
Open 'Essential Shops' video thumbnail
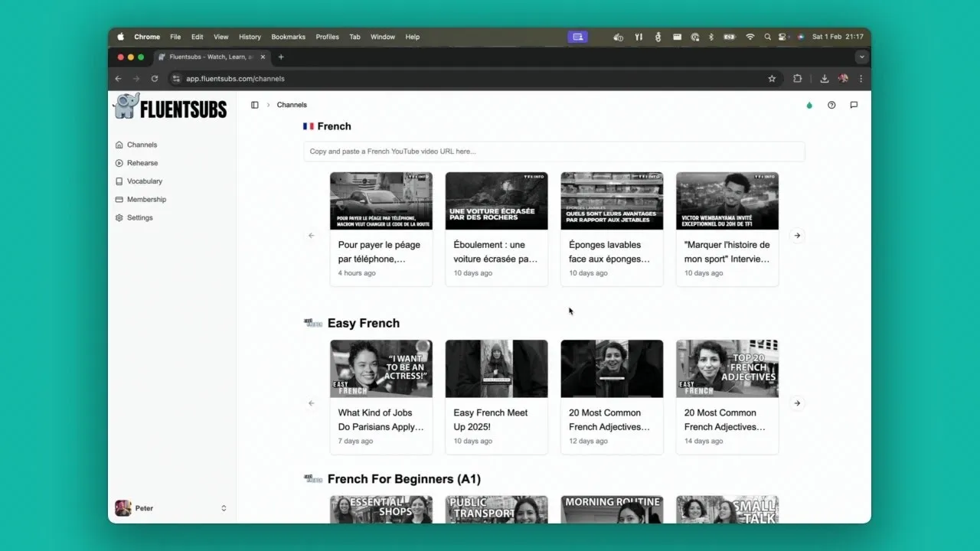pyautogui.click(x=381, y=510)
